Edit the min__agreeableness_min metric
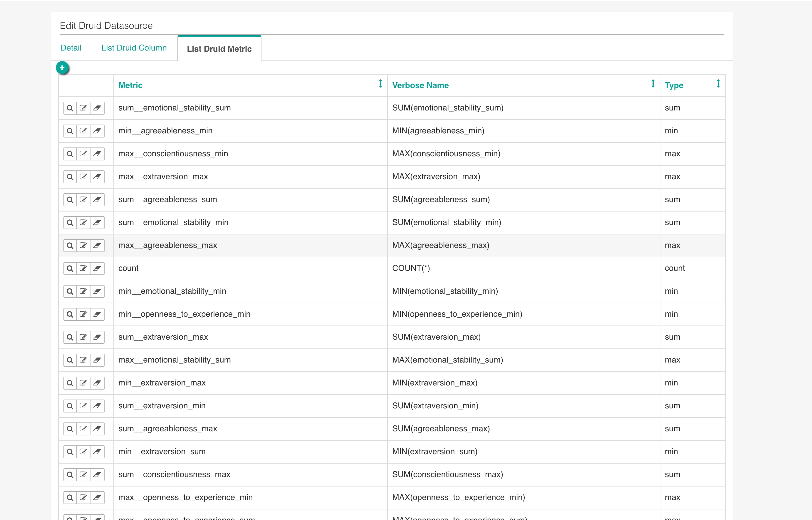 pos(83,131)
